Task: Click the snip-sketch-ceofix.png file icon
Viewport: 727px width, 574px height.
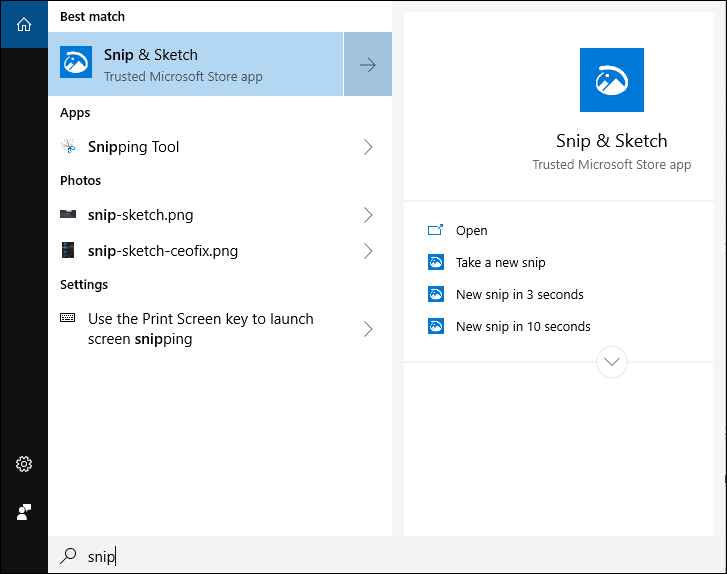Action: (68, 251)
